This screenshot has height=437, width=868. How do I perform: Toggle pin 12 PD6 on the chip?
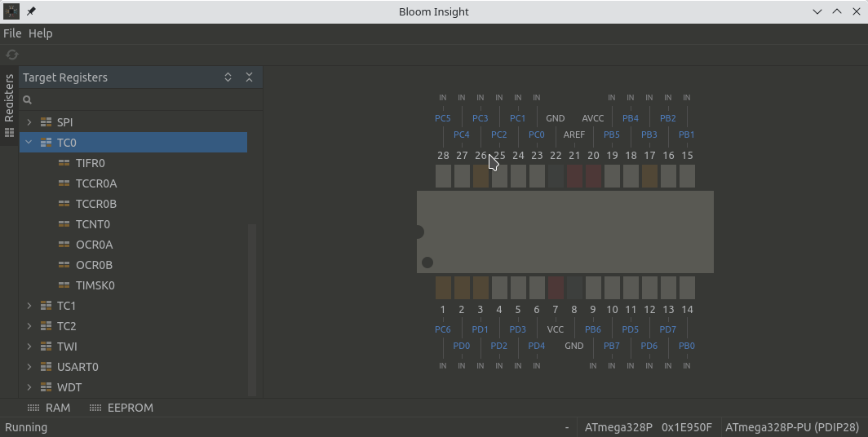649,288
